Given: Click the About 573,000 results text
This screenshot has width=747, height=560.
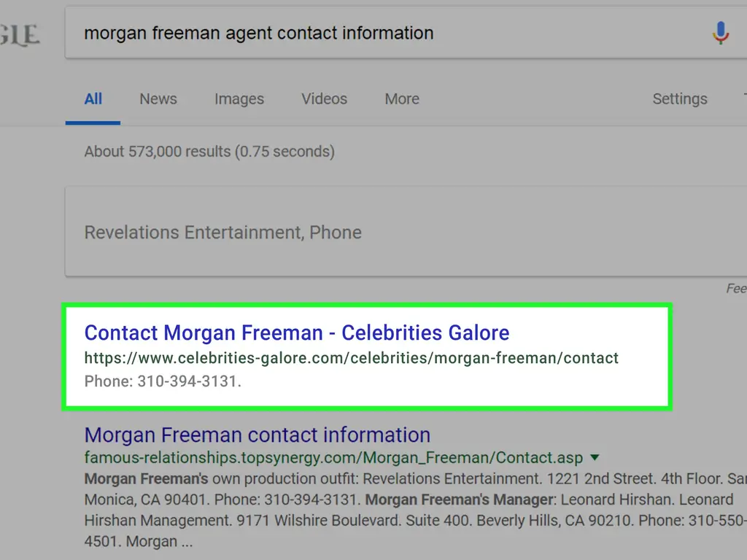Looking at the screenshot, I should [x=209, y=152].
